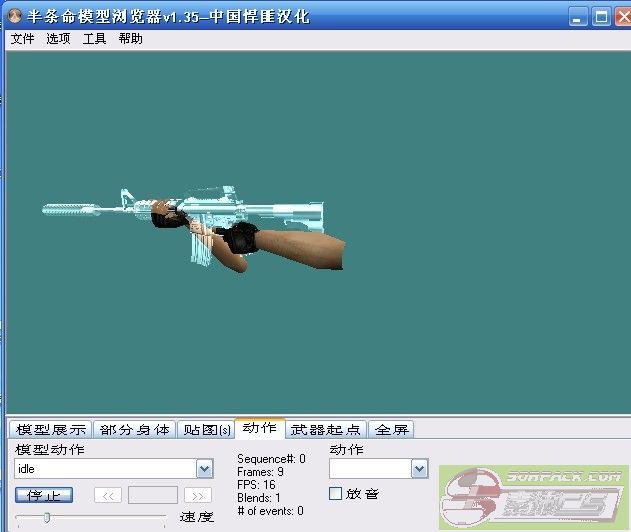
Task: Select the 动作 tab
Action: tap(260, 428)
